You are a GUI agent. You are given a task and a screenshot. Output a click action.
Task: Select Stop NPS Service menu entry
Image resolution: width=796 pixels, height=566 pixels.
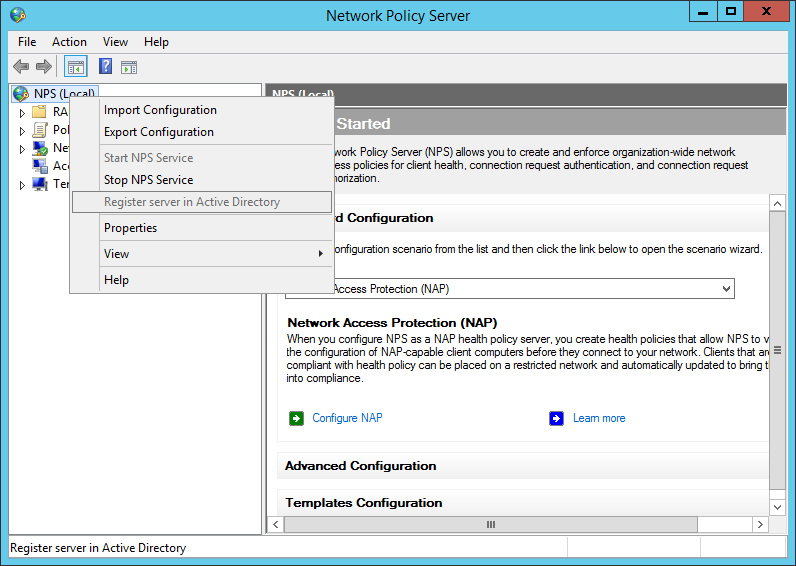[x=202, y=180]
